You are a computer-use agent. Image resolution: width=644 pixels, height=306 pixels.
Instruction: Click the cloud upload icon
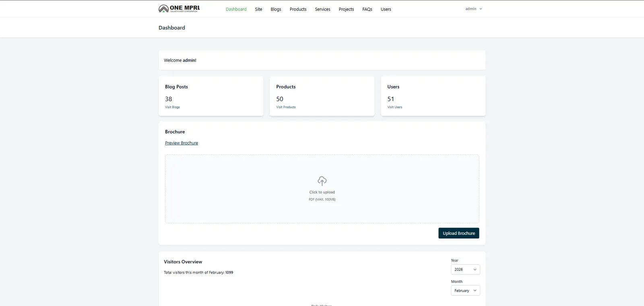322,181
